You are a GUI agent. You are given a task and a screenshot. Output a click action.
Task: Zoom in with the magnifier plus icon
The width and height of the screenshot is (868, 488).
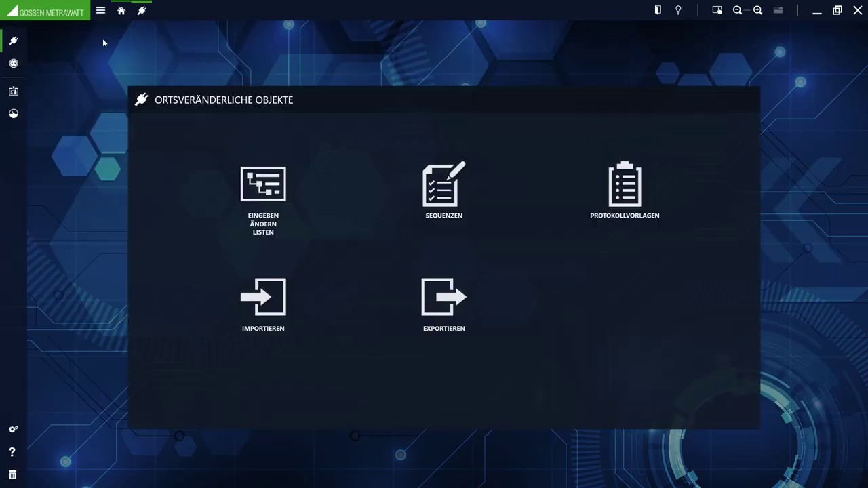pyautogui.click(x=757, y=10)
